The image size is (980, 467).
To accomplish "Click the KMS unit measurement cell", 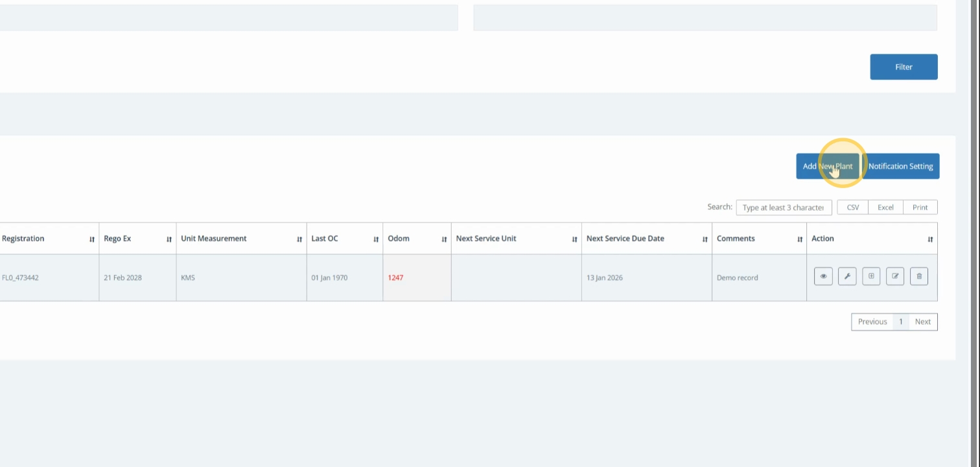I will click(x=241, y=278).
